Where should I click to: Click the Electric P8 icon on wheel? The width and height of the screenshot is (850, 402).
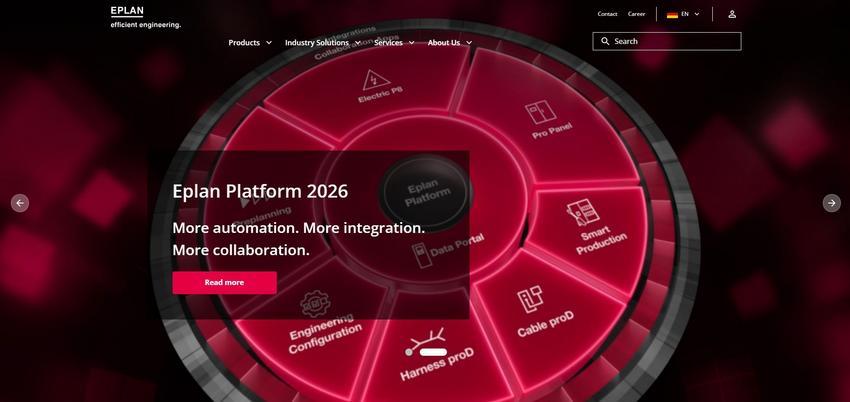point(376,80)
